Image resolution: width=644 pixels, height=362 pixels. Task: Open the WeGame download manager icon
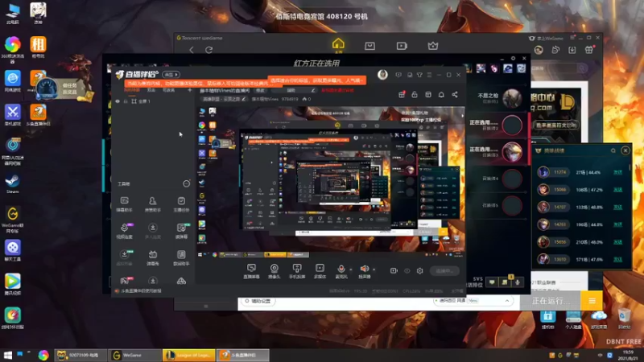tap(572, 50)
